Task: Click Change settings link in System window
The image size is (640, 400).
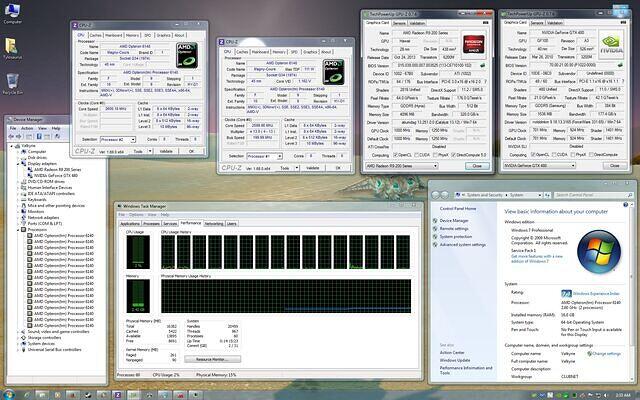Action: [606, 353]
